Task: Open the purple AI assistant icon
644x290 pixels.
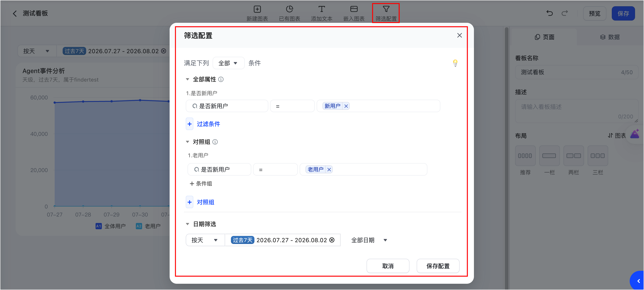Action: pyautogui.click(x=635, y=134)
